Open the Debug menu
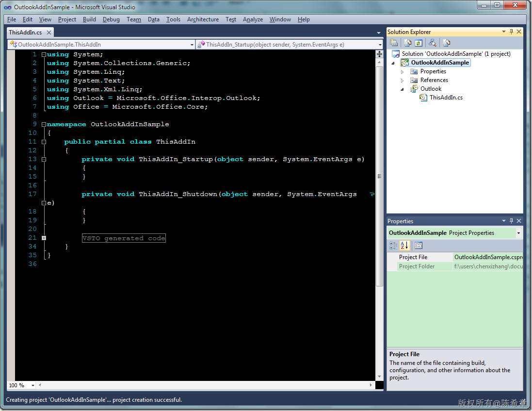This screenshot has height=411, width=532. (x=111, y=19)
